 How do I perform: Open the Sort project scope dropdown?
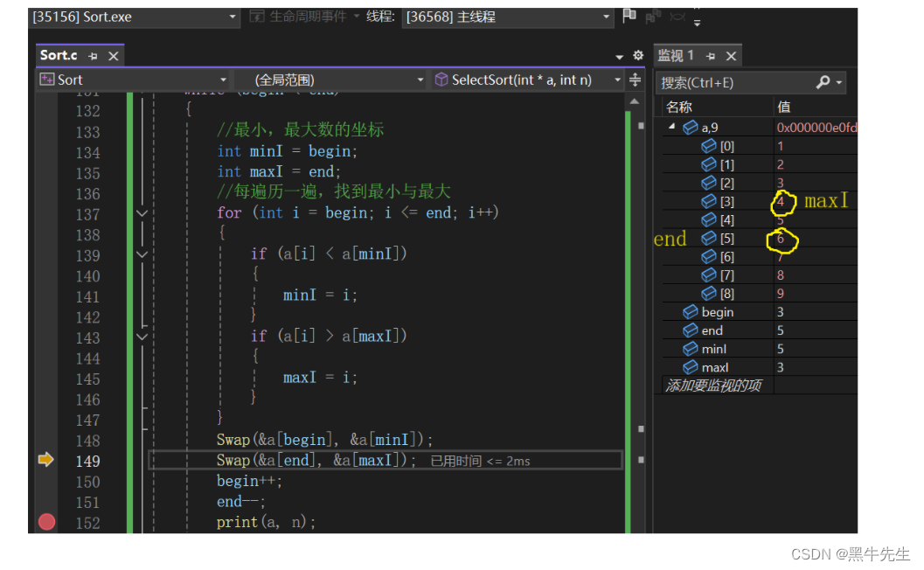[x=133, y=80]
